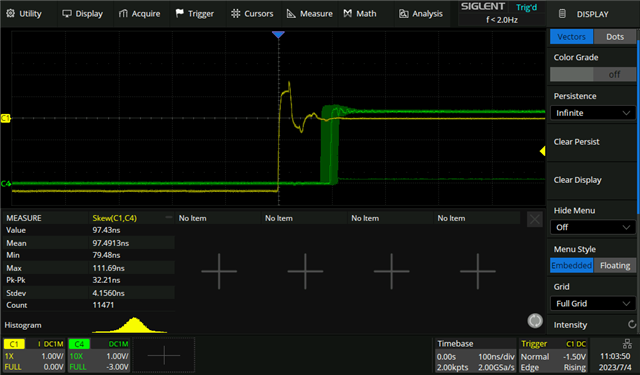Open the Analysis menu
The height and width of the screenshot is (375, 640).
(421, 14)
